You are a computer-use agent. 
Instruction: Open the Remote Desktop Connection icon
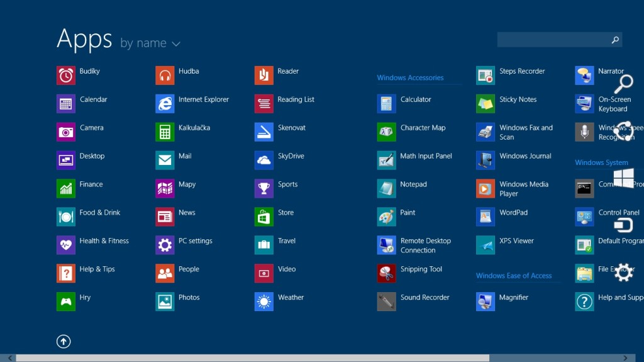(x=387, y=245)
